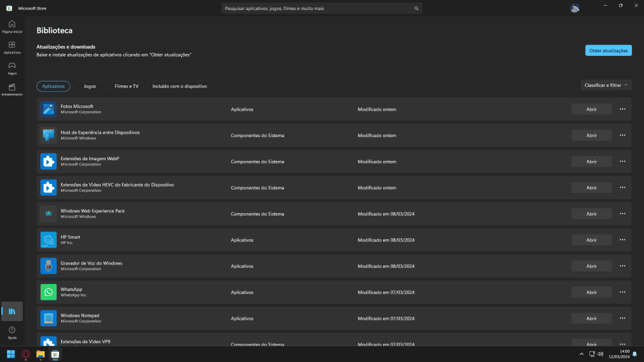Click Abrir for Gravador de Voz do Windows
This screenshot has height=362, width=644.
591,266
